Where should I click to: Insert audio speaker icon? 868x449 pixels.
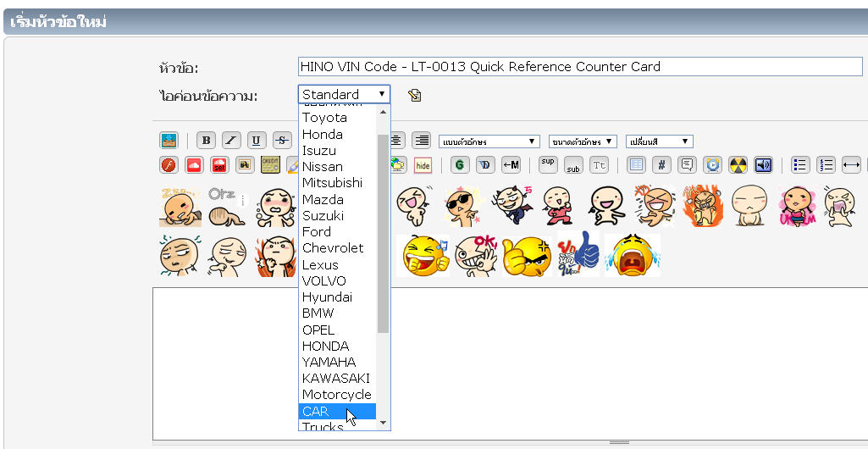click(x=763, y=165)
